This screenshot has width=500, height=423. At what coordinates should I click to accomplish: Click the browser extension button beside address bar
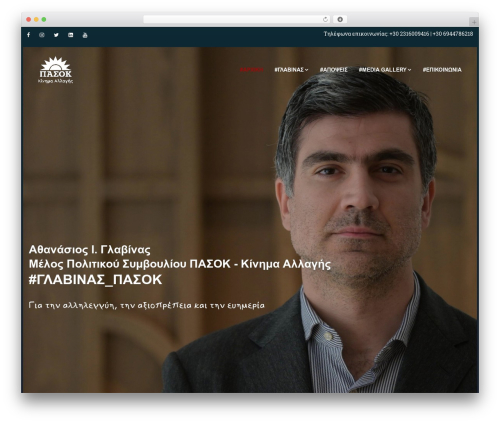coord(340,19)
